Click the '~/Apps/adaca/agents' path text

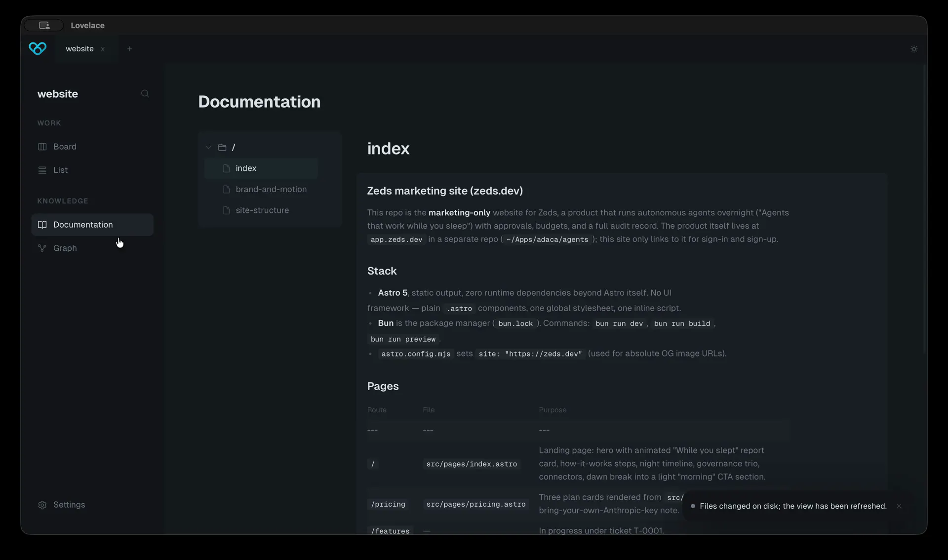(547, 240)
